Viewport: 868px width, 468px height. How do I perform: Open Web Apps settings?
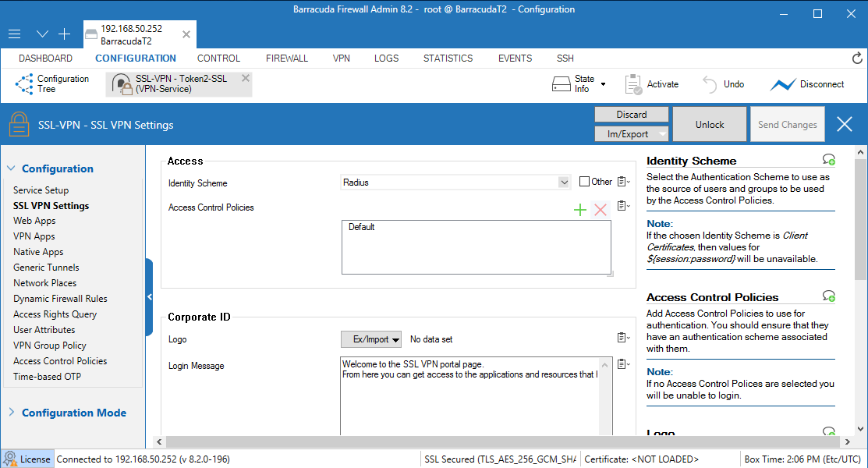point(34,221)
